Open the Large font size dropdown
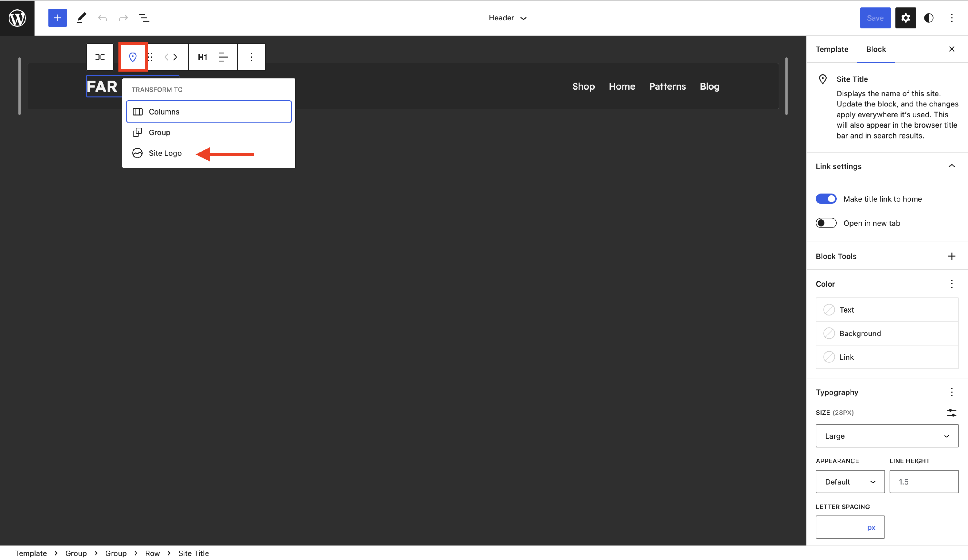The width and height of the screenshot is (968, 560). pyautogui.click(x=887, y=435)
